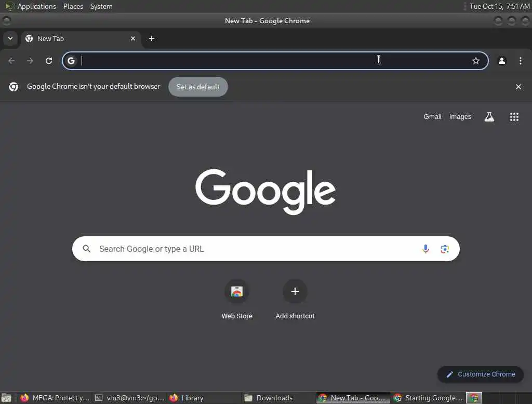This screenshot has height=404, width=532.
Task: Switch to New Tab Chrome taskbar entry
Action: (353, 398)
